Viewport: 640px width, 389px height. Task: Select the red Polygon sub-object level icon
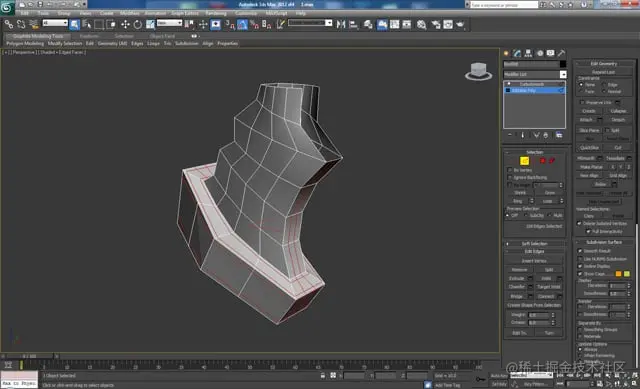tap(542, 161)
